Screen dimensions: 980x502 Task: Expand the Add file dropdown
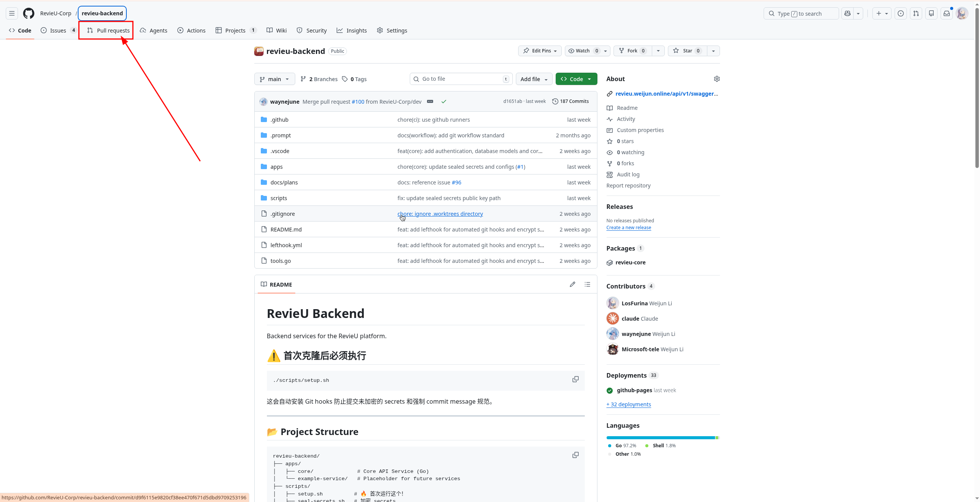tap(533, 79)
